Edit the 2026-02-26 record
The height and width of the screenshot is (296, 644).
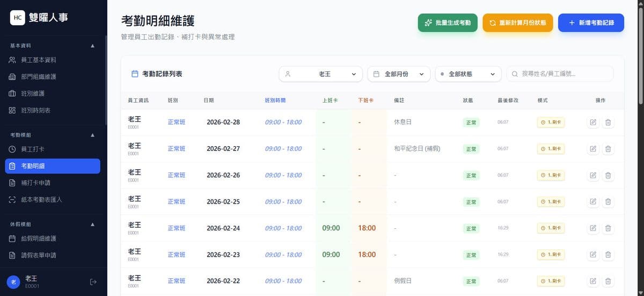click(x=593, y=175)
